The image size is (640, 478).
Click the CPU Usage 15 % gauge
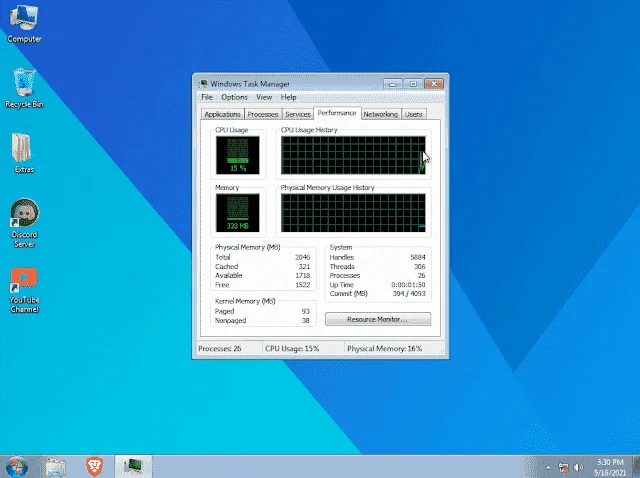[238, 155]
